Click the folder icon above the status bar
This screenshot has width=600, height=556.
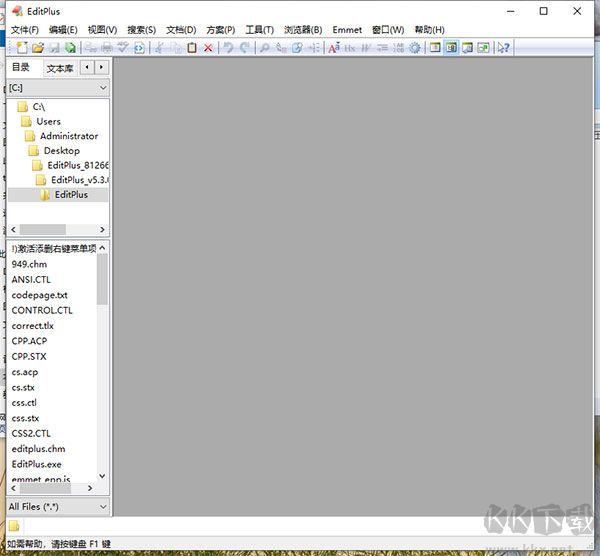pyautogui.click(x=14, y=526)
